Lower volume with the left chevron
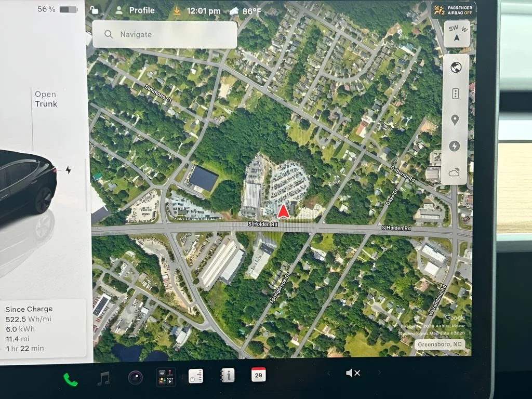Screen dimensions: 532x399 328,374
